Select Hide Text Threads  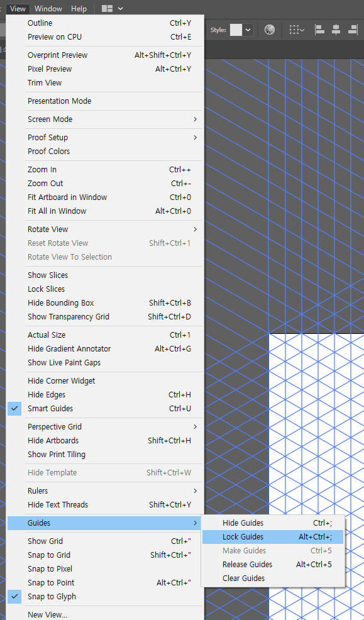click(x=106, y=504)
